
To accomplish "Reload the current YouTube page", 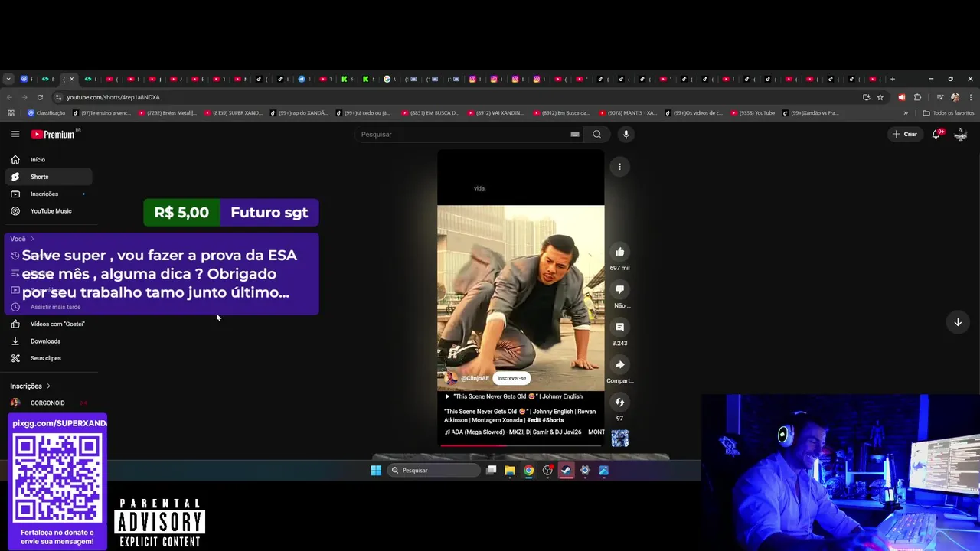I will [40, 97].
